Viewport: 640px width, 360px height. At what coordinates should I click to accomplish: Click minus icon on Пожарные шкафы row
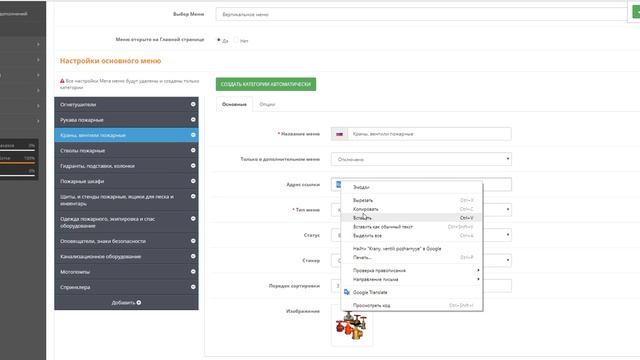[193, 181]
